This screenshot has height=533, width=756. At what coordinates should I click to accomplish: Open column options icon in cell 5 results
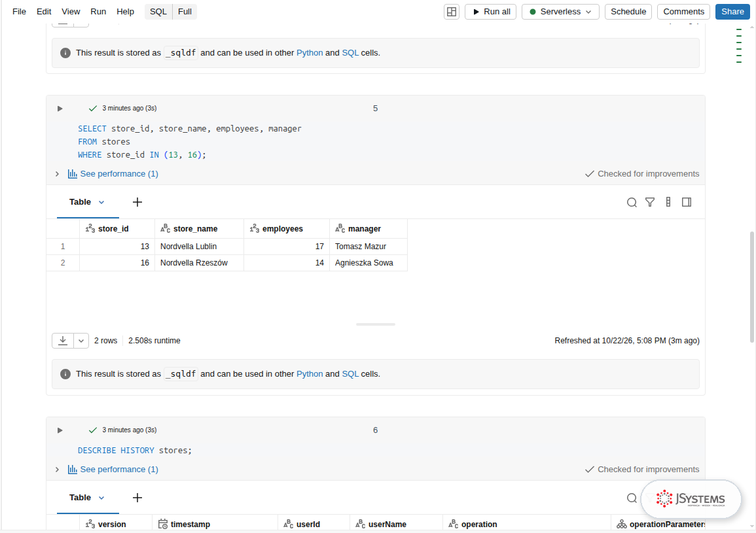pyautogui.click(x=668, y=202)
